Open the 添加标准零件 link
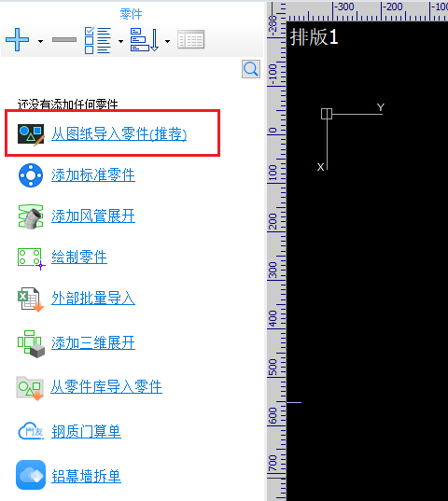This screenshot has width=448, height=501. (93, 175)
